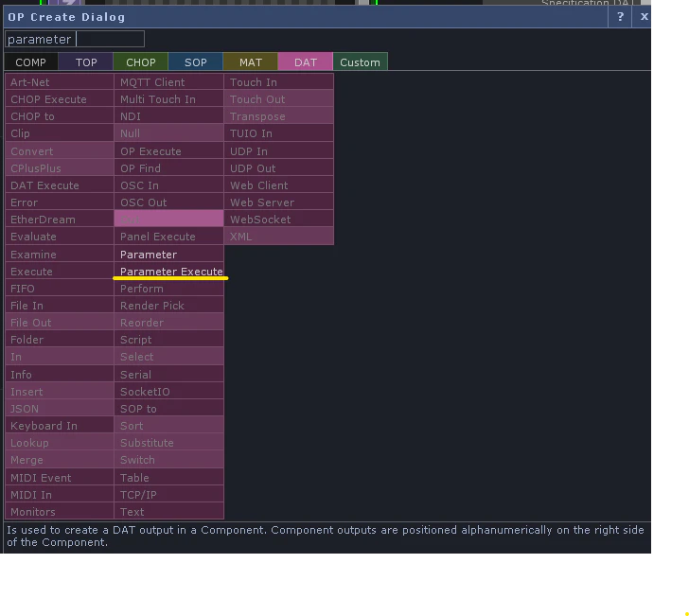Select the In DAT

tap(60, 358)
